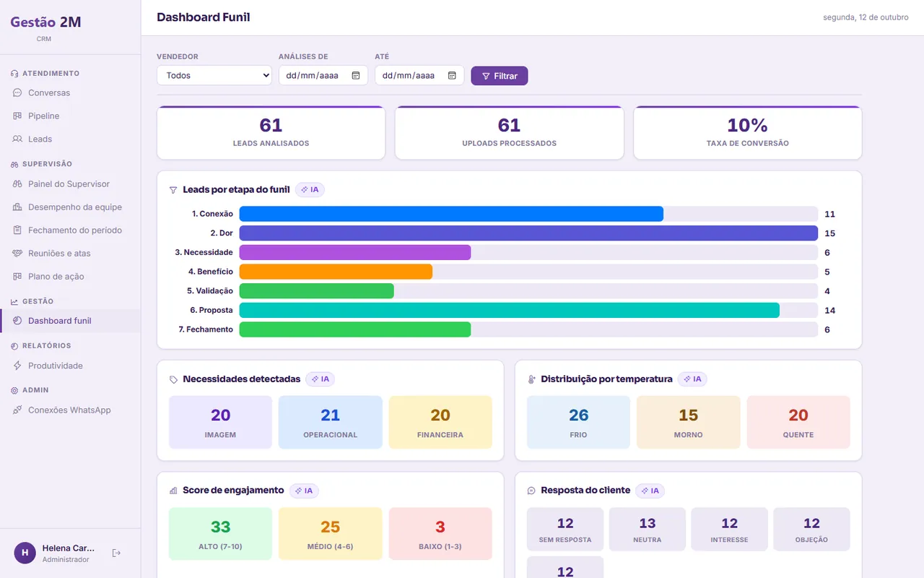Click the Desempenho da equipe chart icon
924x578 pixels.
click(x=17, y=207)
